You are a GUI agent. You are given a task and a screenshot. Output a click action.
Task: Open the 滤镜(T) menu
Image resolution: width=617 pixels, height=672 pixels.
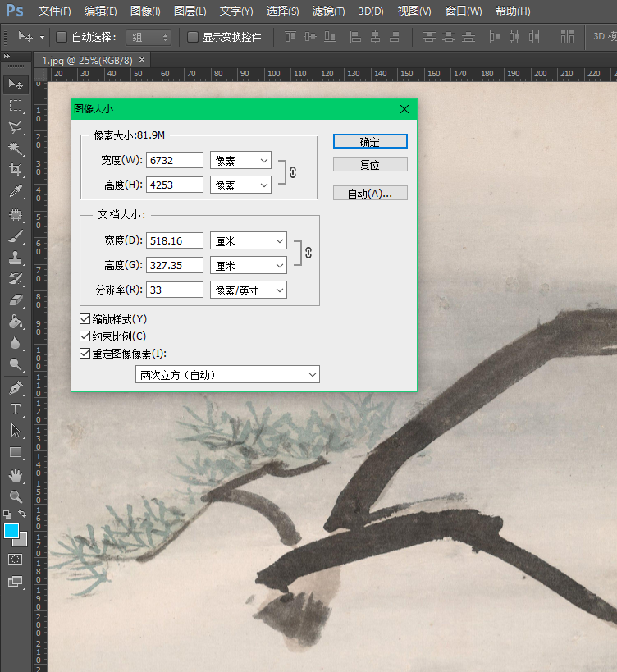click(x=329, y=11)
